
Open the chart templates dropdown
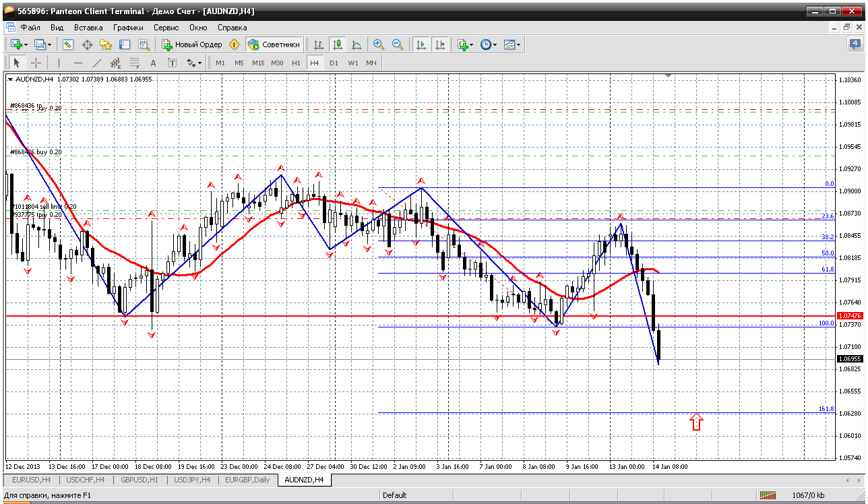(x=519, y=44)
